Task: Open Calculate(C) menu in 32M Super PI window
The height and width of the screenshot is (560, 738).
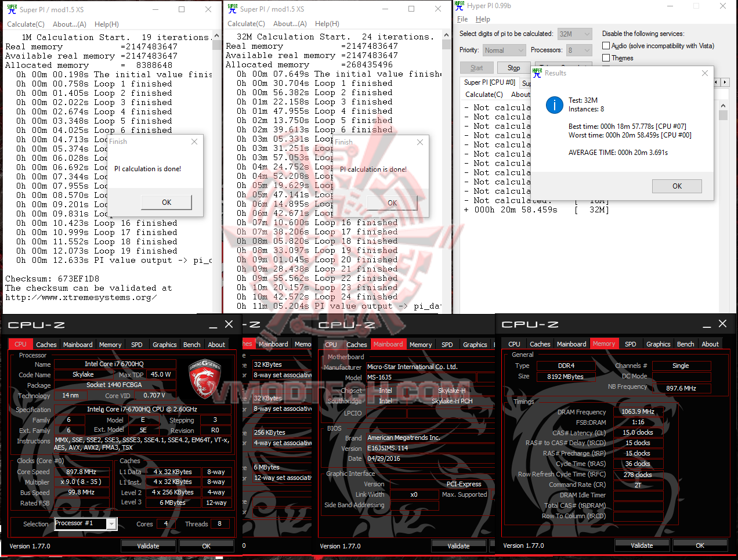Action: (x=246, y=24)
